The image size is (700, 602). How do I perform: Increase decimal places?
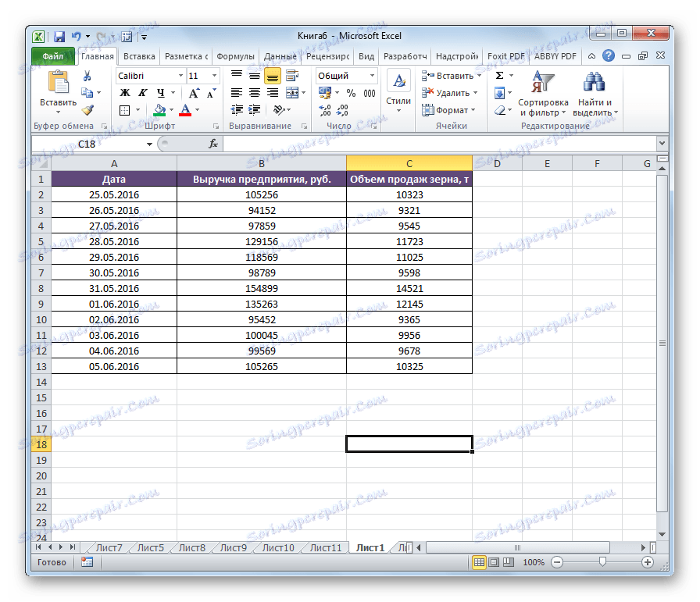(325, 110)
